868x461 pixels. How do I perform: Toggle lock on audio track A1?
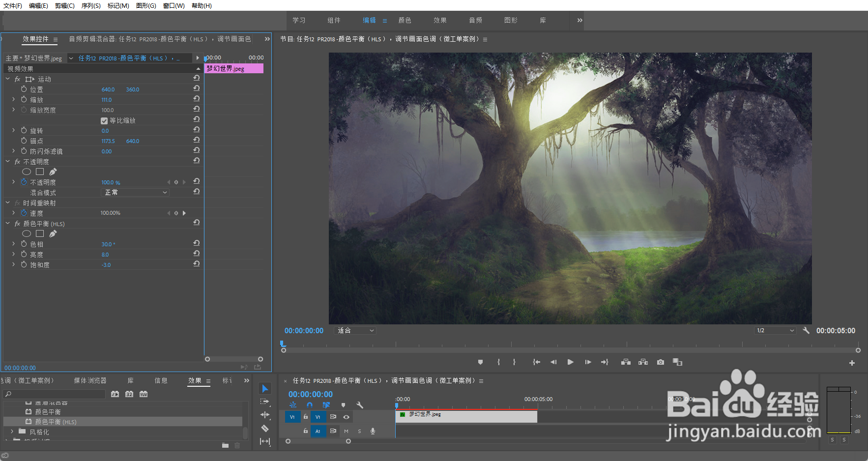tap(306, 431)
